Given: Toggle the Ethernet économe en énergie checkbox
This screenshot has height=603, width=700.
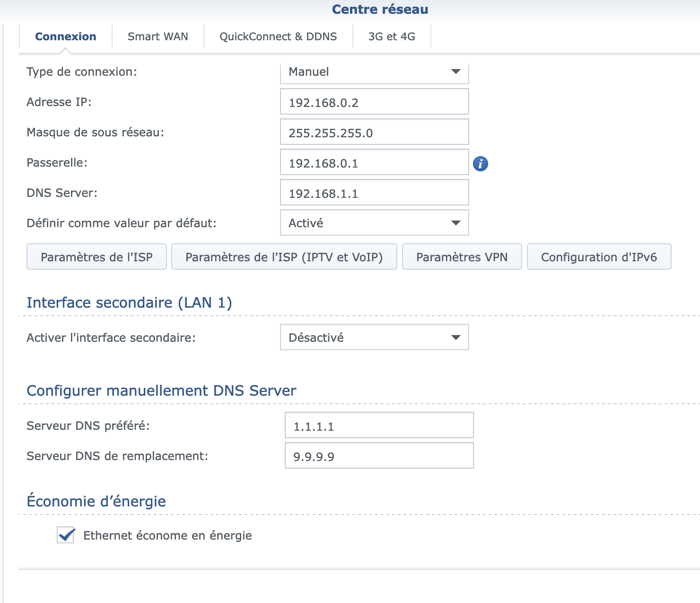Looking at the screenshot, I should [65, 535].
